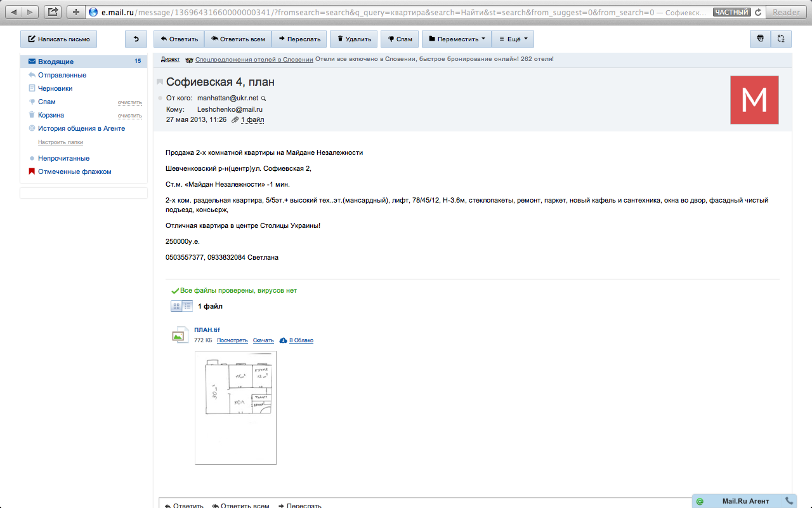
Task: Click Safari's share button
Action: click(54, 11)
